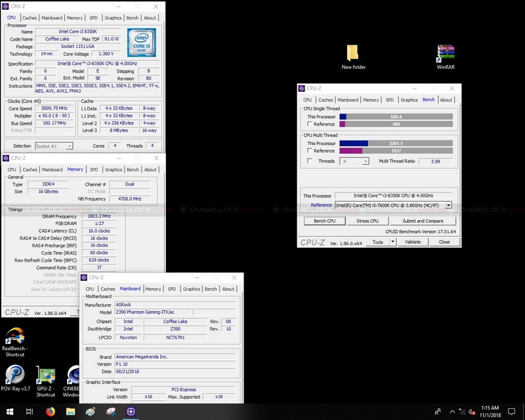Screen dimensions: 525x420
Task: Click the "Z390 Phantom Gaming-ITX/ac" model value
Action: click(x=154, y=312)
